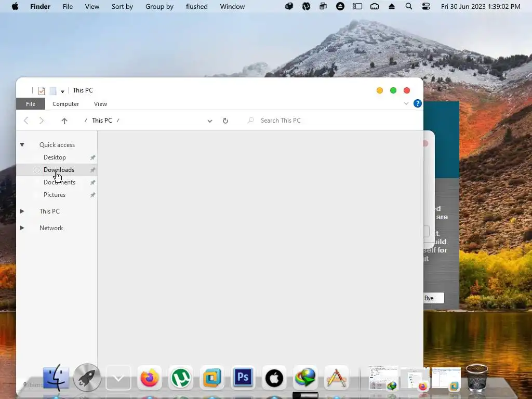The height and width of the screenshot is (399, 532).
Task: Open Customize Quick Access Toolbar dropdown
Action: tap(62, 91)
